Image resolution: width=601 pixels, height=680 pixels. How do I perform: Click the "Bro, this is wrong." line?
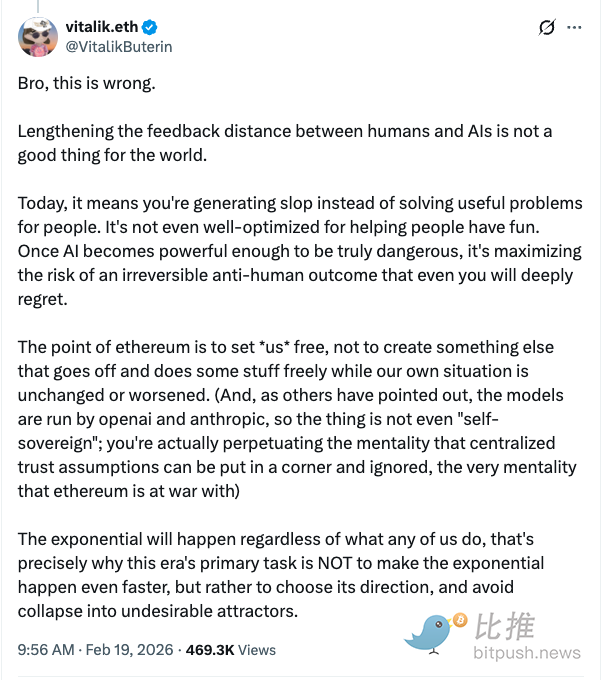click(x=87, y=83)
